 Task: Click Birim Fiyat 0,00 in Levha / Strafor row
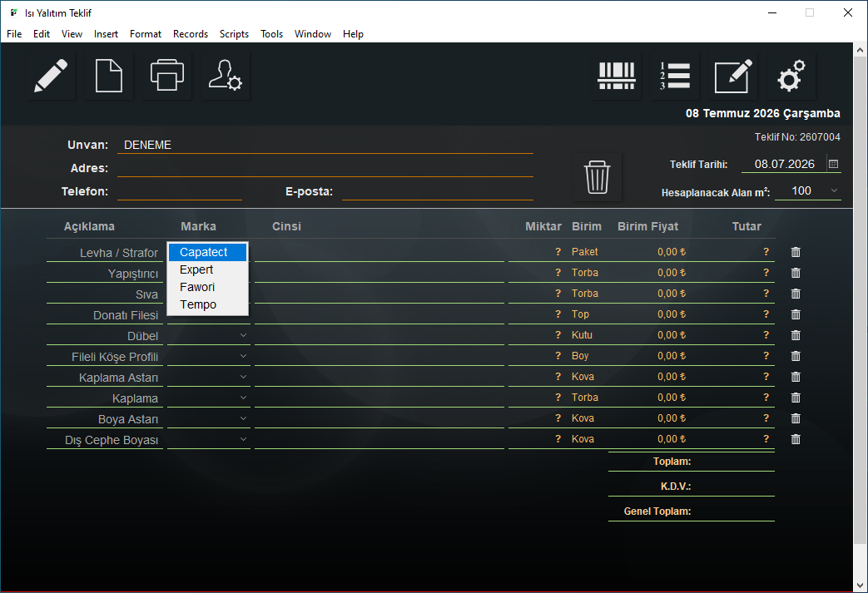coord(672,252)
